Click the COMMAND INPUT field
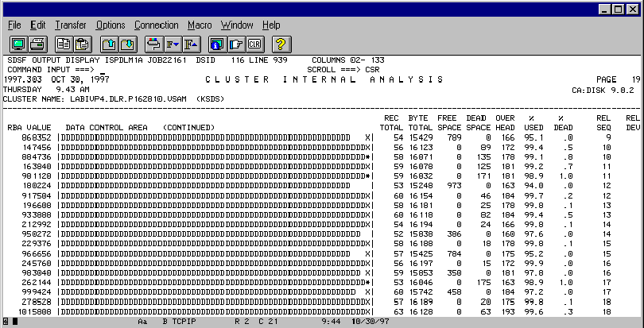 click(201, 70)
